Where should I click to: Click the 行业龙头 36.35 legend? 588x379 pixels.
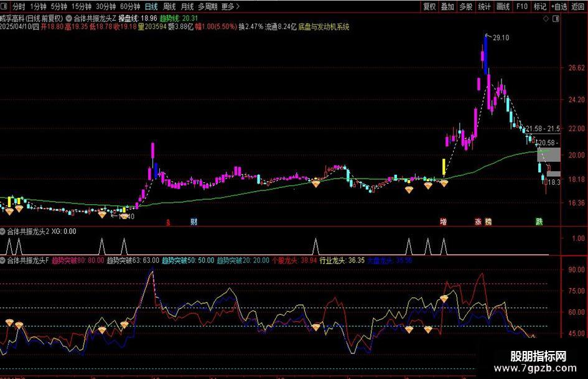click(342, 260)
